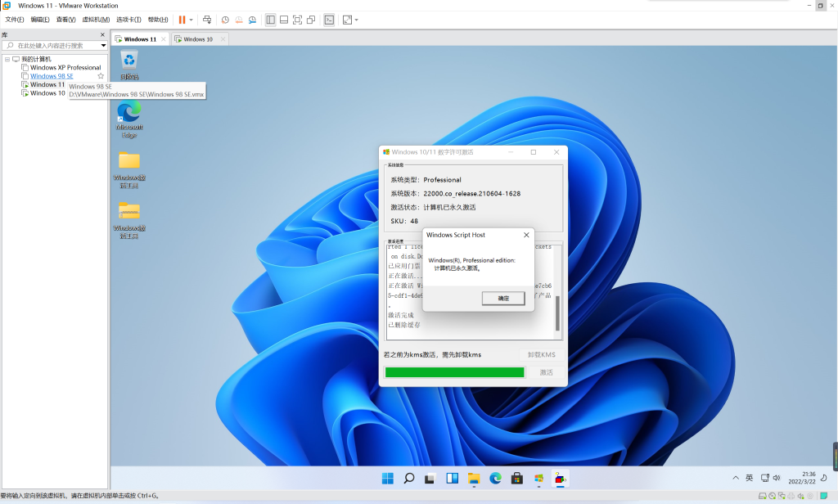Click the upper Windows folder on the desktop
This screenshot has width=838, height=504.
point(129,169)
